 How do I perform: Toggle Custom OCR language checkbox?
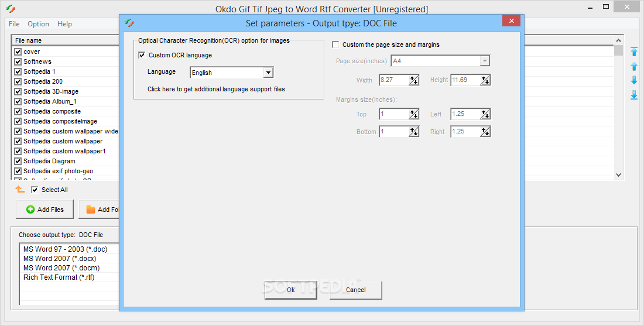(142, 55)
